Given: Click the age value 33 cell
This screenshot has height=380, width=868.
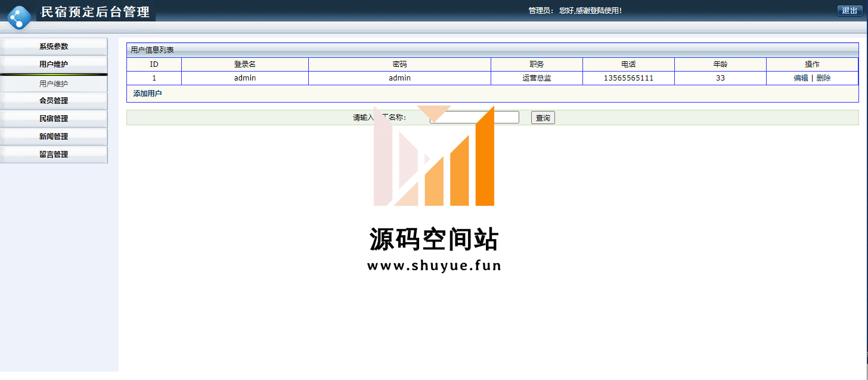Looking at the screenshot, I should pos(720,78).
